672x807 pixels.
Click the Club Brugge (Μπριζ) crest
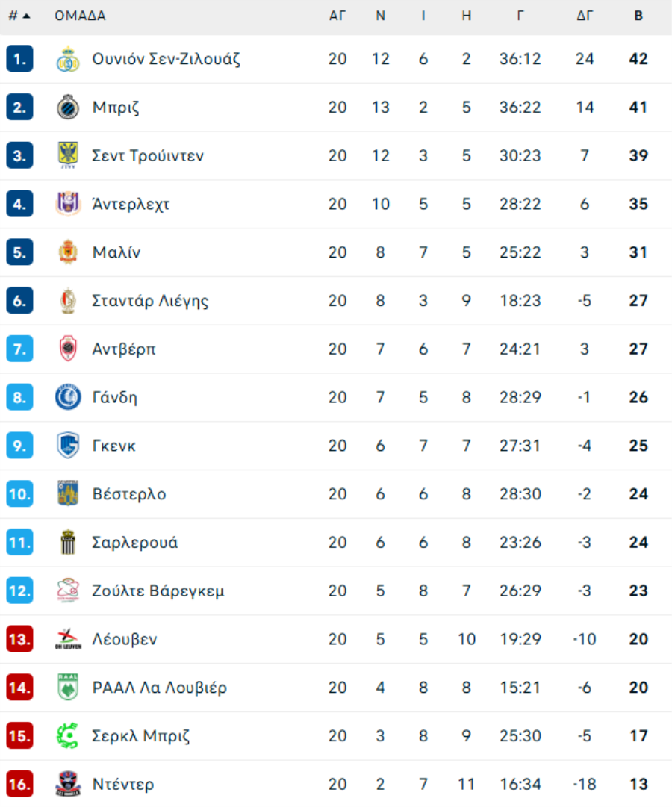pyautogui.click(x=68, y=108)
